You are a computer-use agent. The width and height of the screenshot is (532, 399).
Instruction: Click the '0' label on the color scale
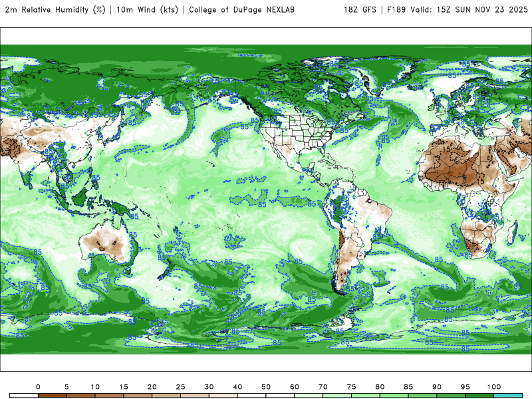click(38, 387)
